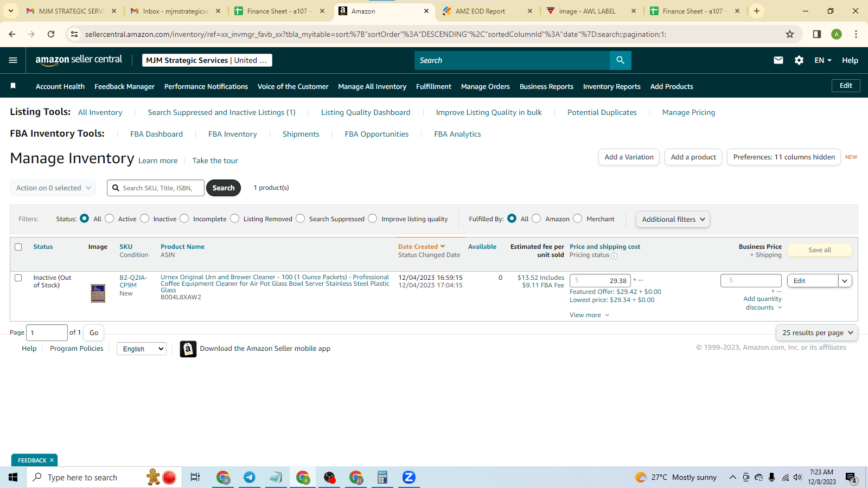Screen dimensions: 868x488
Task: Click the bookmark flag icon in navigation bar
Action: [x=13, y=86]
